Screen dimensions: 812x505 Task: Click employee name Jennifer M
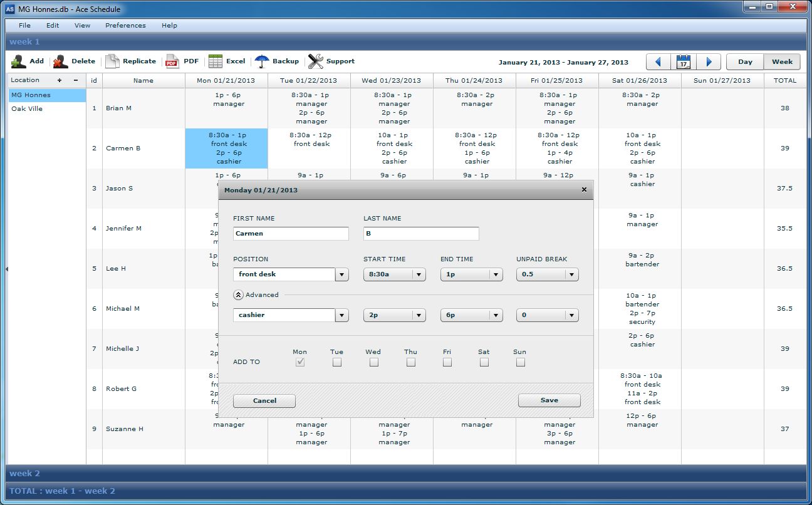(123, 229)
